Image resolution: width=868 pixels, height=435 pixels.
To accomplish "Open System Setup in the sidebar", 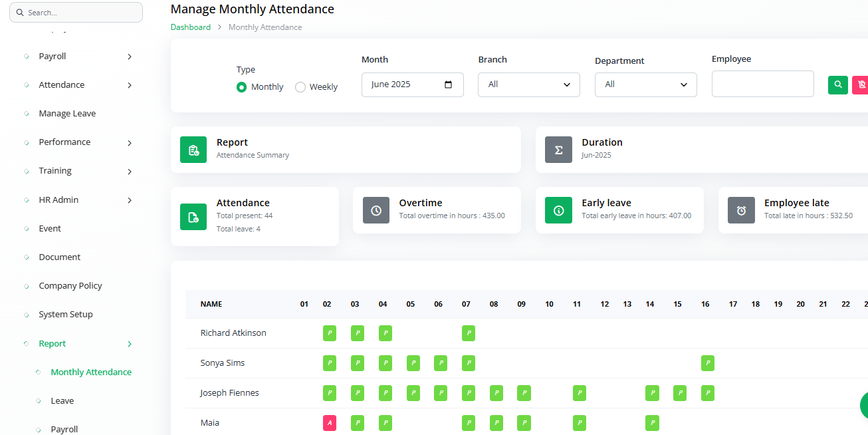I will 66,314.
